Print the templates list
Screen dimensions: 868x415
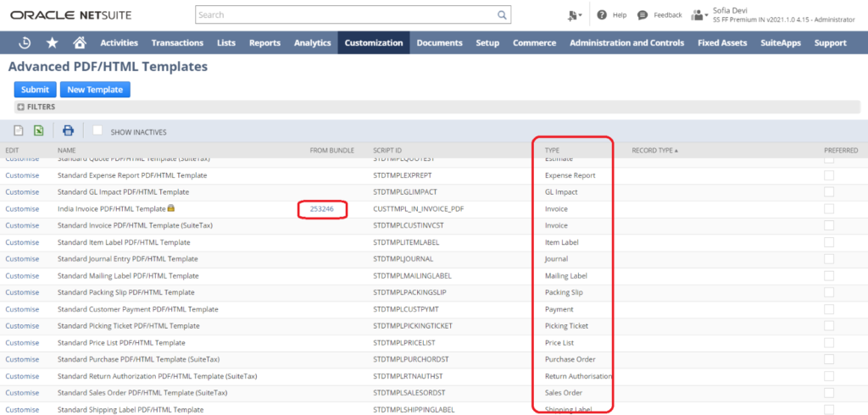click(68, 130)
